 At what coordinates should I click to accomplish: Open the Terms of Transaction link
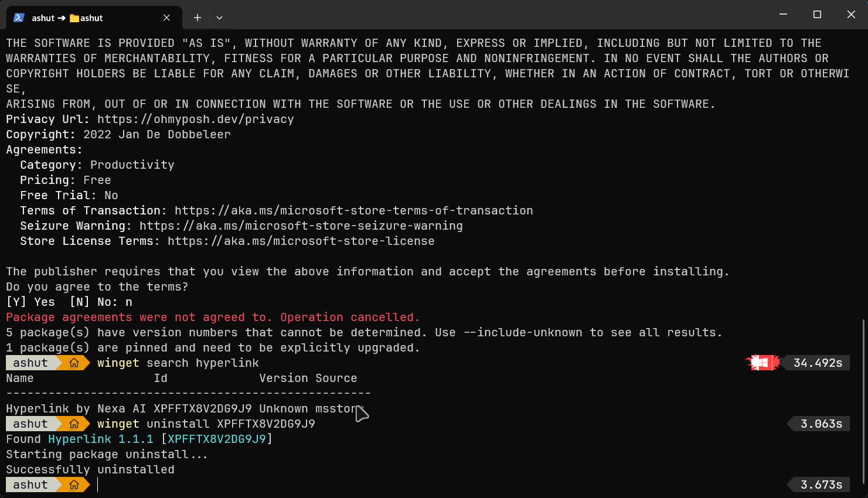353,211
